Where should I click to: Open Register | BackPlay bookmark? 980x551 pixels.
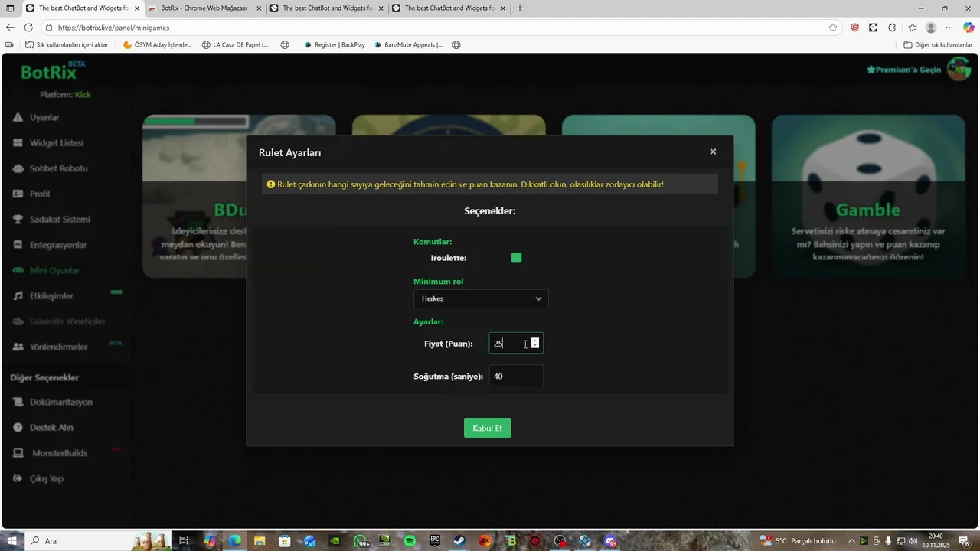pos(335,45)
